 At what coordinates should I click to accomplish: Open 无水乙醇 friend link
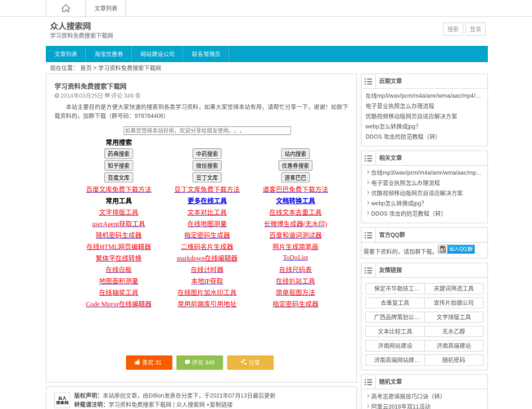453,331
